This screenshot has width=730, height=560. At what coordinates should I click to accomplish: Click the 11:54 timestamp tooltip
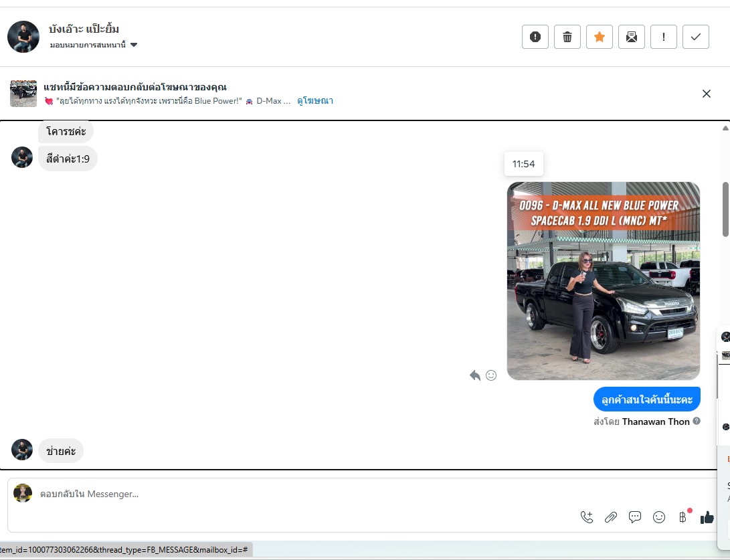[524, 164]
